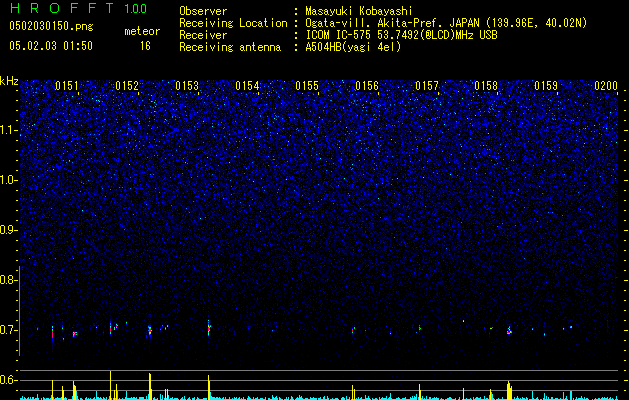This screenshot has width=629, height=400.
Task: Click the meteor label
Action: (x=142, y=31)
